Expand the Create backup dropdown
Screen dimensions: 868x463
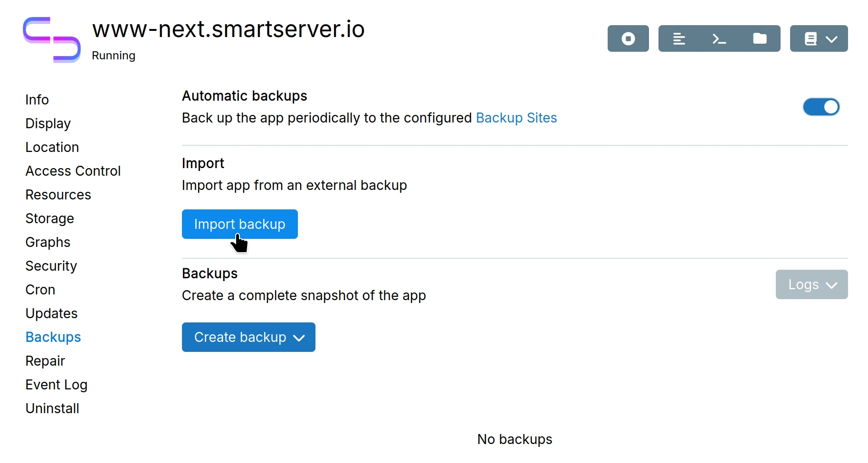coord(248,338)
